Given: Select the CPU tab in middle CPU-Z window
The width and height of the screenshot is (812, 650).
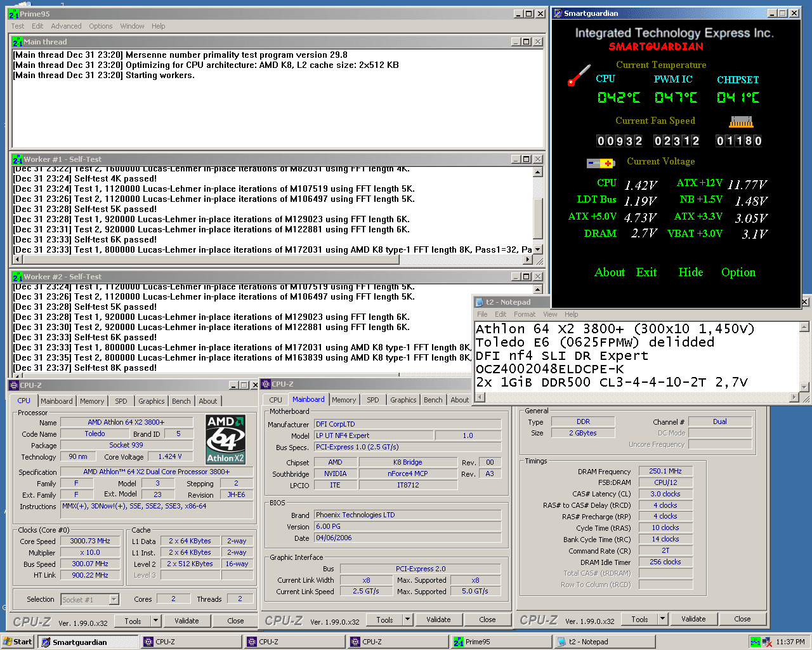Looking at the screenshot, I should pos(275,400).
